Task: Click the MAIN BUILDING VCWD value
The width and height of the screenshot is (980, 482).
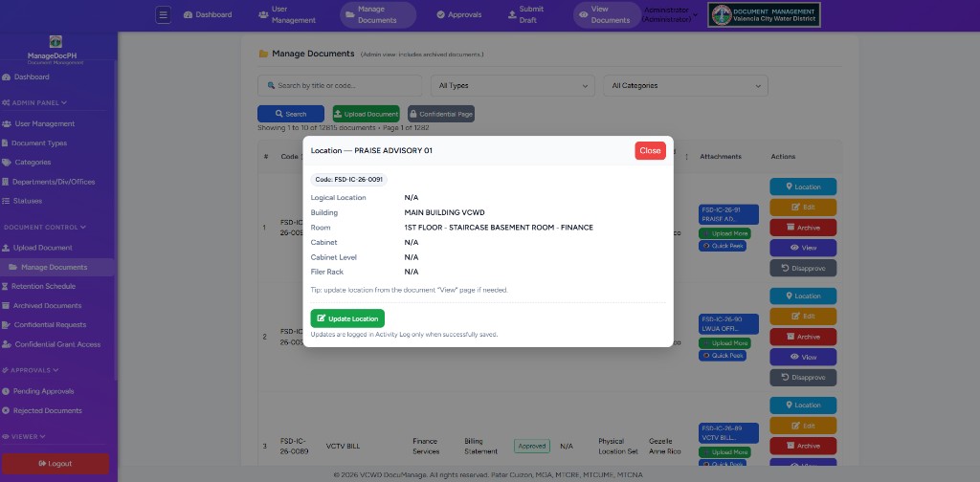Action: coord(444,212)
